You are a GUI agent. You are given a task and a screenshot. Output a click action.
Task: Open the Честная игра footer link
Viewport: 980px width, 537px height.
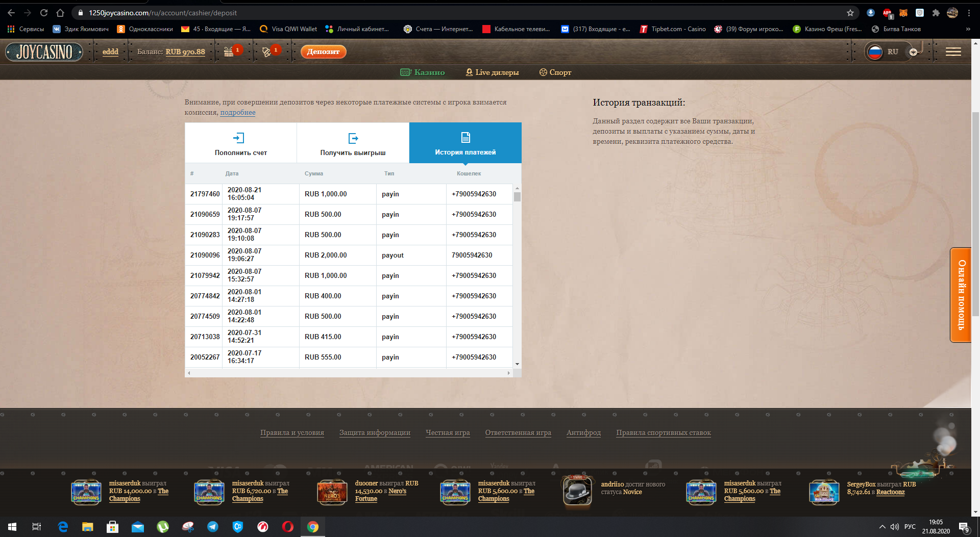[x=448, y=432]
